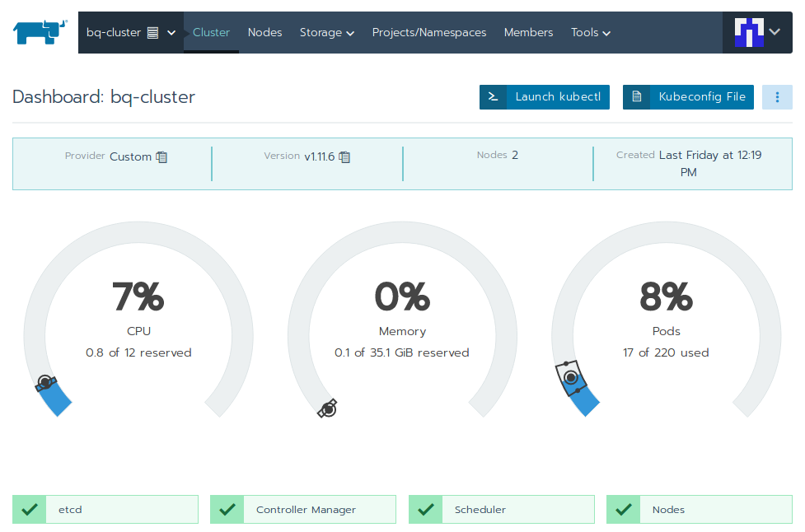Click the etcd green checkmark status
This screenshot has height=532, width=805.
click(x=30, y=510)
